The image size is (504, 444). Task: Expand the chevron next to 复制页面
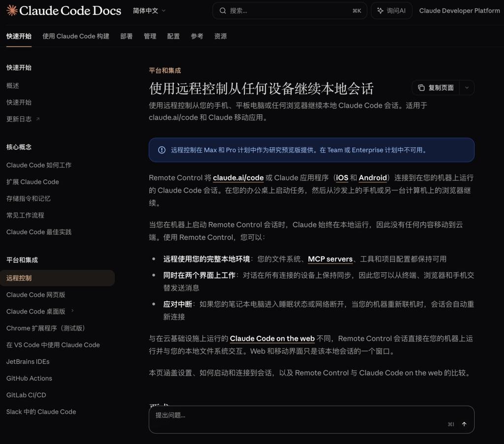pos(466,87)
